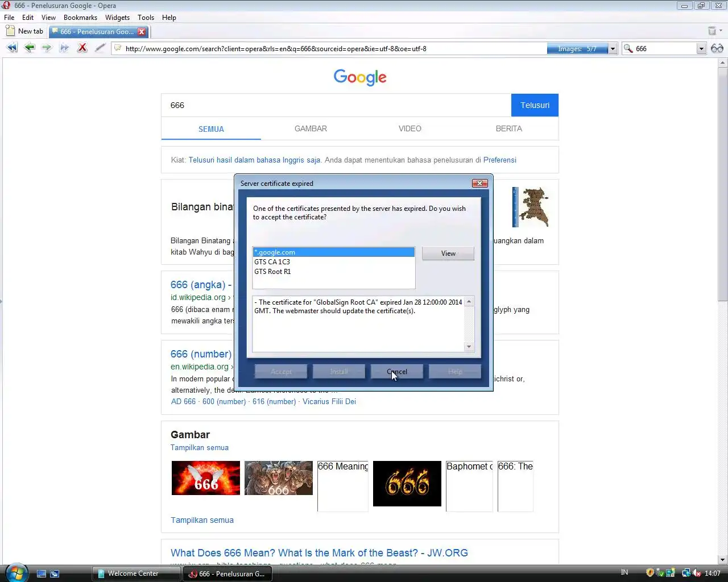Screen dimensions: 728x582
Task: Click the Windows Start orb
Action: click(x=16, y=572)
